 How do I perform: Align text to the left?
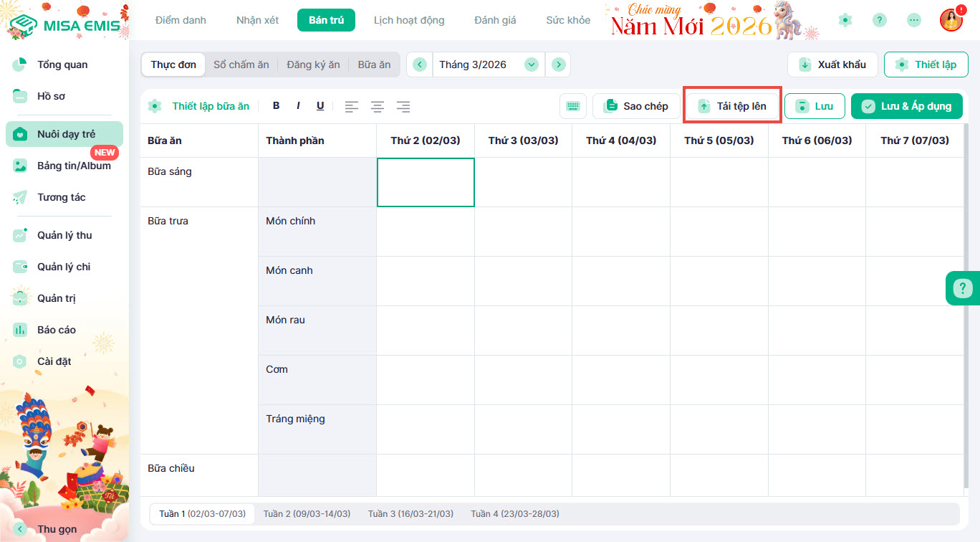tap(351, 107)
